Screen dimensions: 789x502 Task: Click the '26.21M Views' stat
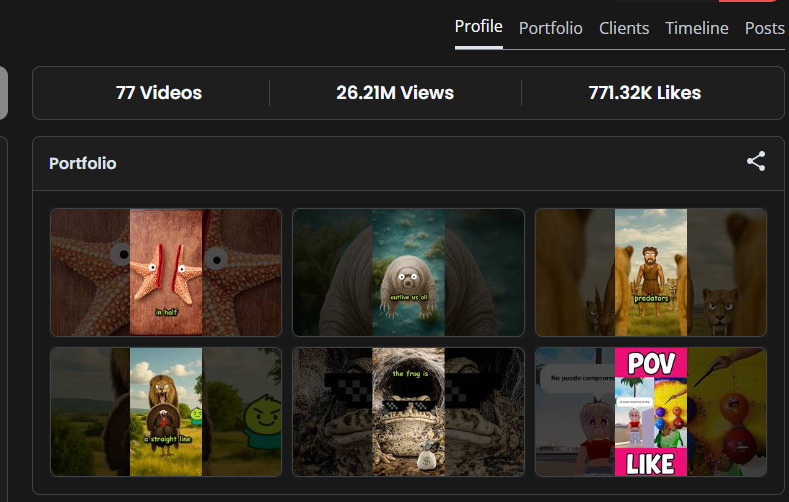(395, 93)
